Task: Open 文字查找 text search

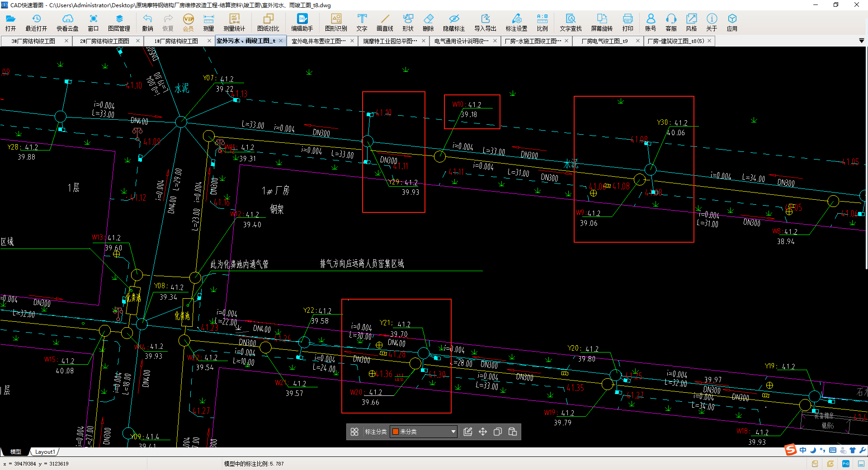Action: (x=571, y=22)
